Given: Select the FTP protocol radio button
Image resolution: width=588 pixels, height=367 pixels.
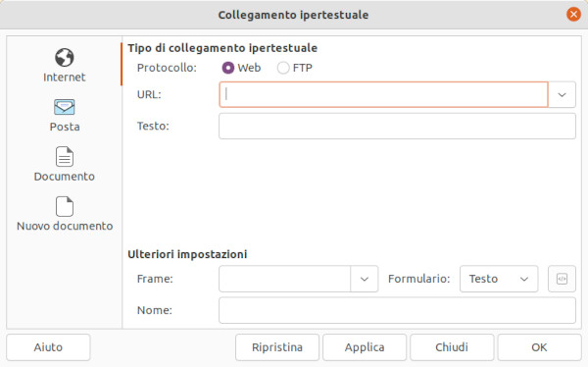Looking at the screenshot, I should pyautogui.click(x=283, y=68).
